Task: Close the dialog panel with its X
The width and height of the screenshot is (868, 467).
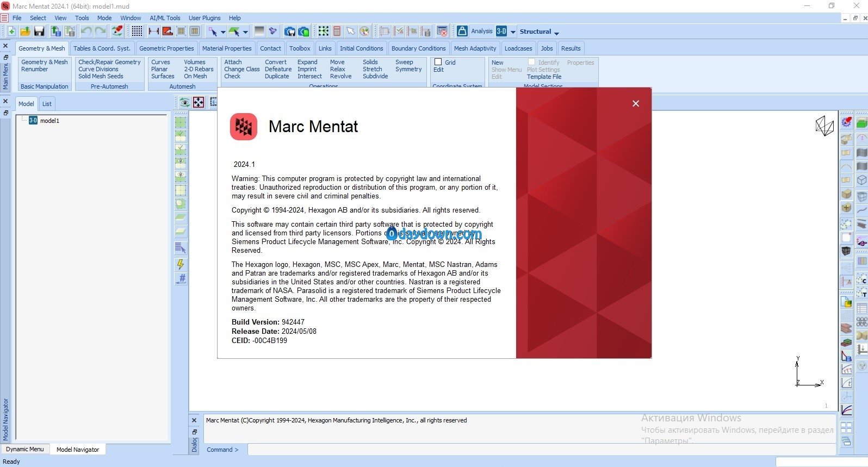Action: point(194,420)
